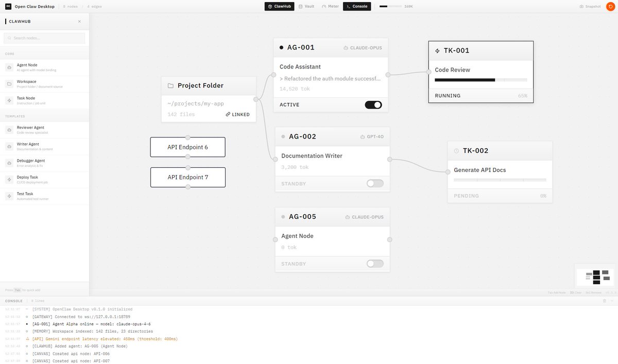The width and height of the screenshot is (618, 364).
Task: Click the AG-005 right output port
Action: (389, 239)
